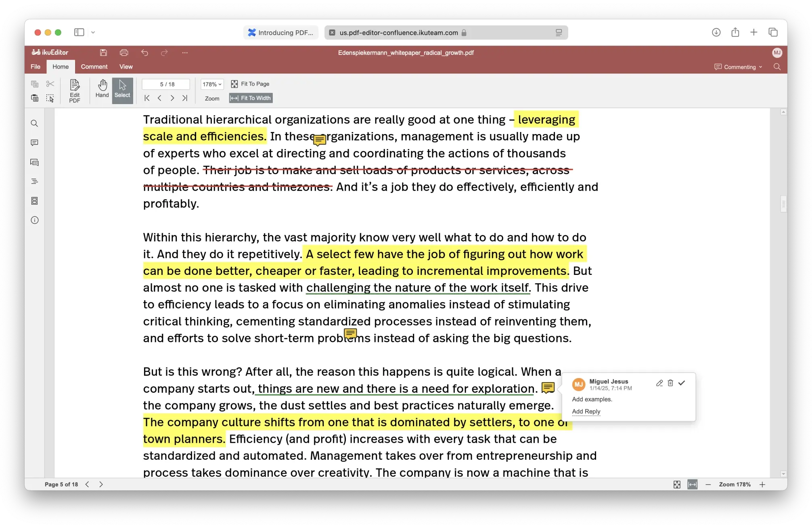Undo the last action
Screen dimensions: 812x528
point(144,52)
